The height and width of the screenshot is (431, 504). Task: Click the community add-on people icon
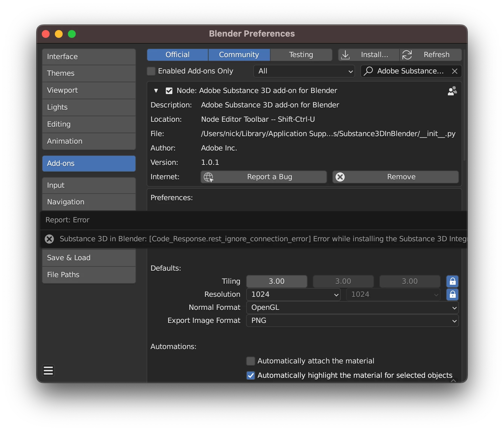(452, 91)
